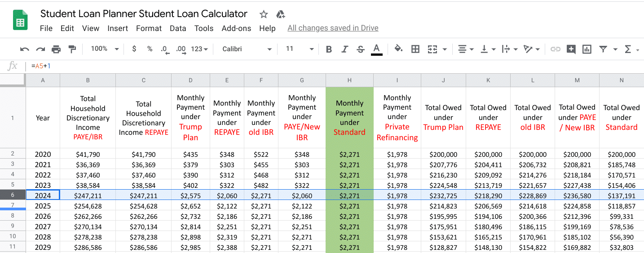Toggle bold formatting
The width and height of the screenshot is (644, 253).
click(329, 49)
